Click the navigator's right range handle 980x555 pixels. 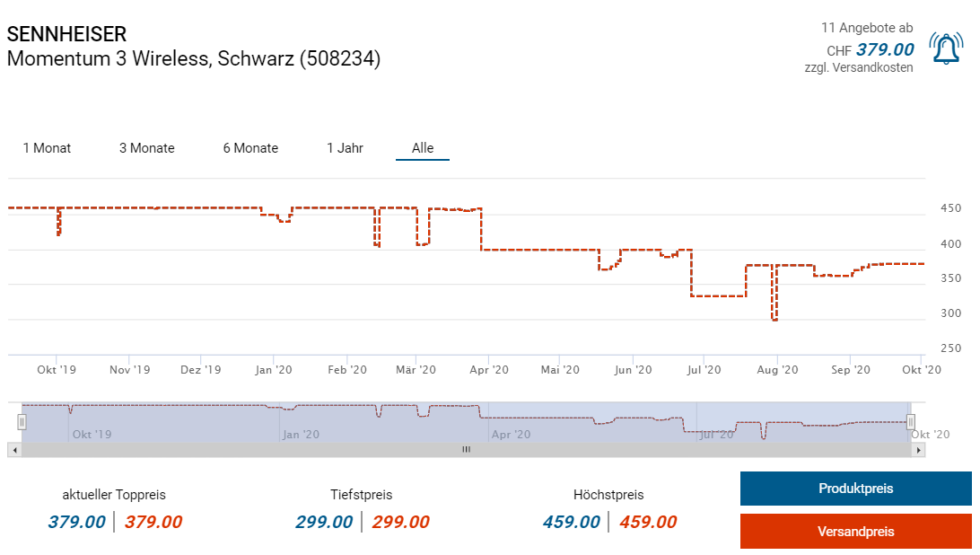(910, 421)
